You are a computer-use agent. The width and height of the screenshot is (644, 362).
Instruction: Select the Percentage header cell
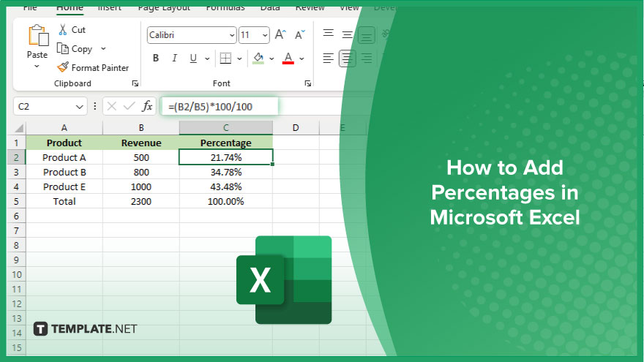(x=226, y=143)
